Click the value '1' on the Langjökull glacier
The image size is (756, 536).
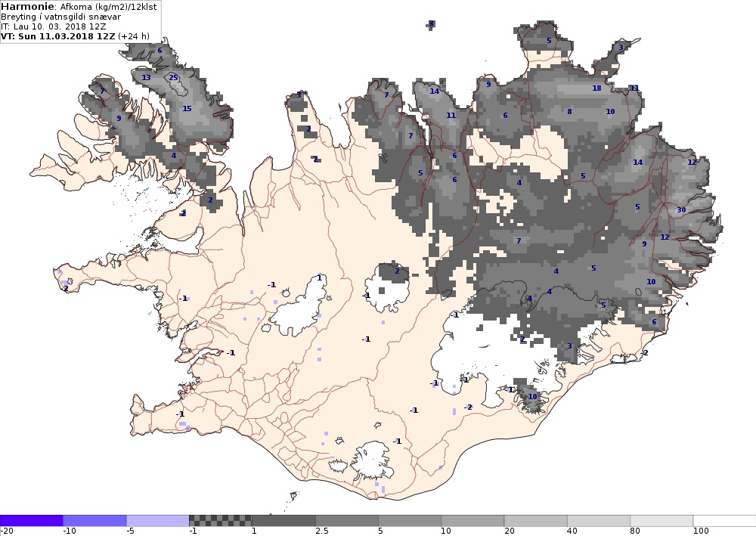coord(319,278)
